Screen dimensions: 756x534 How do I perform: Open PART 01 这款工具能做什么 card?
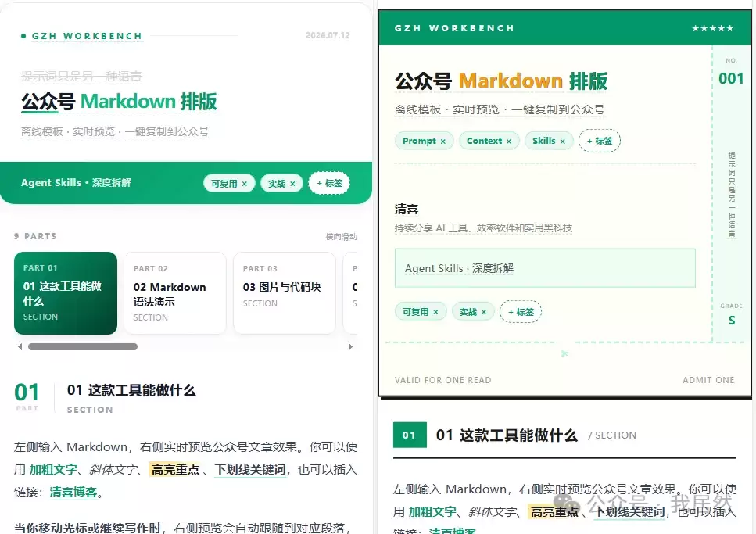pyautogui.click(x=66, y=293)
